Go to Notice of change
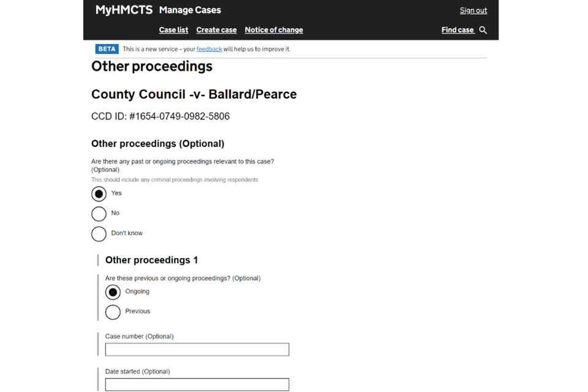This screenshot has height=392, width=588. point(274,30)
